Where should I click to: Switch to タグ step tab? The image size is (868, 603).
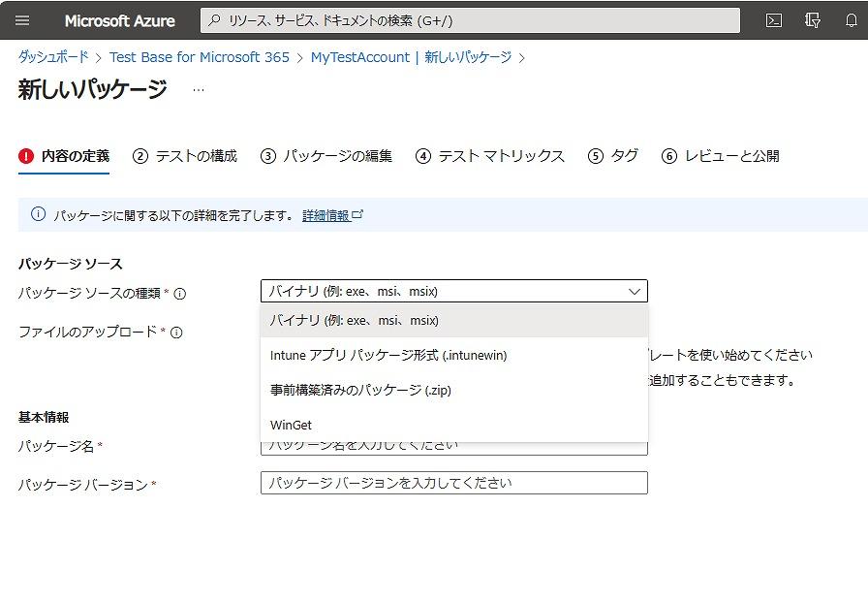tap(613, 156)
